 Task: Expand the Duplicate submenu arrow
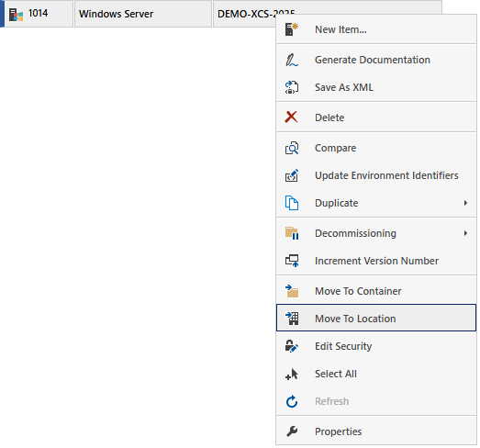(465, 203)
